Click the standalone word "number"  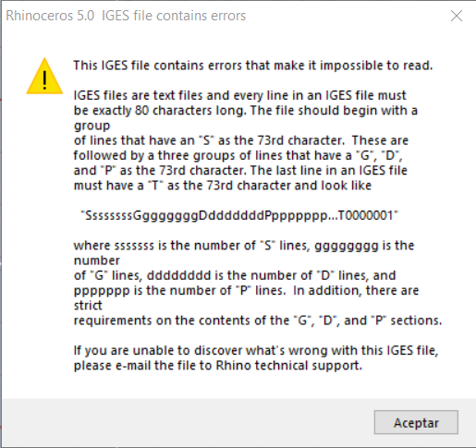coord(97,260)
